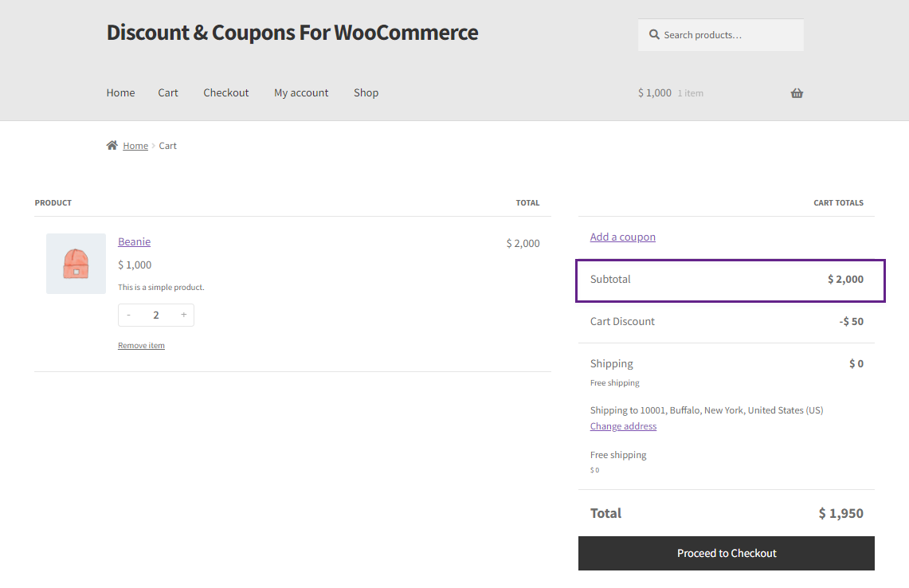
Task: Click Proceed to Checkout button
Action: (x=727, y=553)
